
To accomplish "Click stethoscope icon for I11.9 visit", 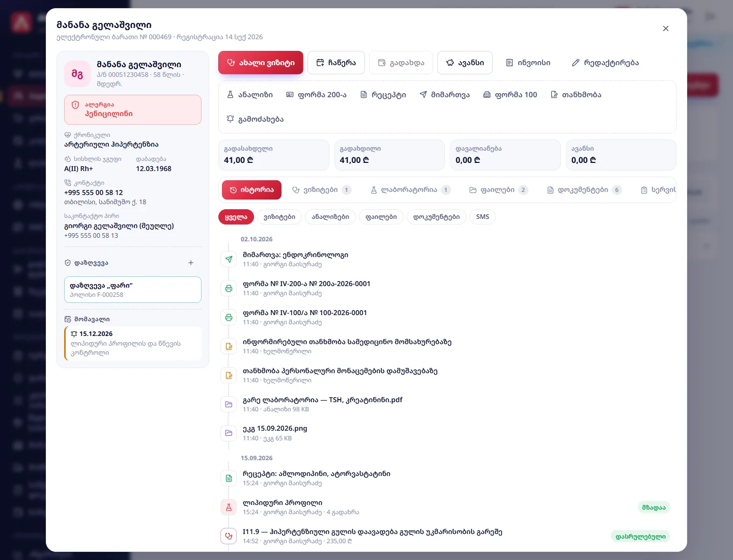I will 229,536.
